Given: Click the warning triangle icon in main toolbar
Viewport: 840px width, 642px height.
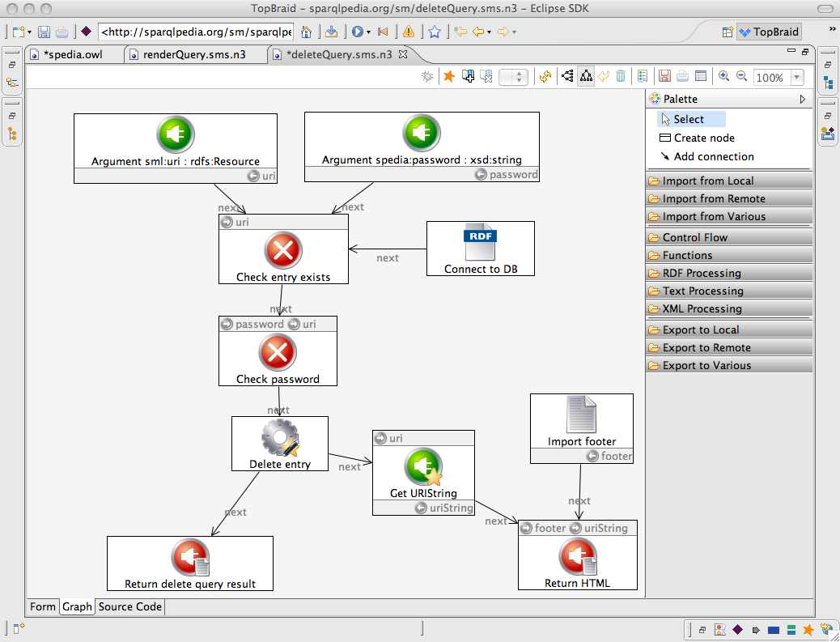Looking at the screenshot, I should tap(409, 32).
